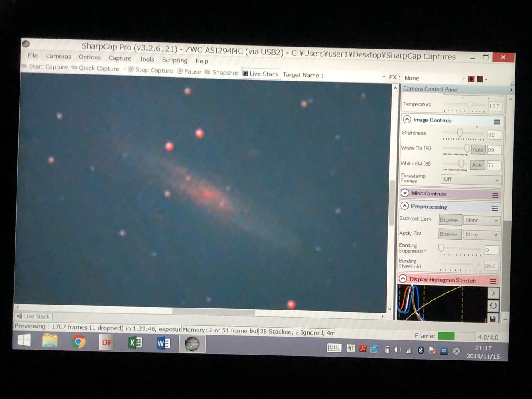Screen dimensions: 532x399
Task: Open Excel from the taskbar
Action: 135,343
